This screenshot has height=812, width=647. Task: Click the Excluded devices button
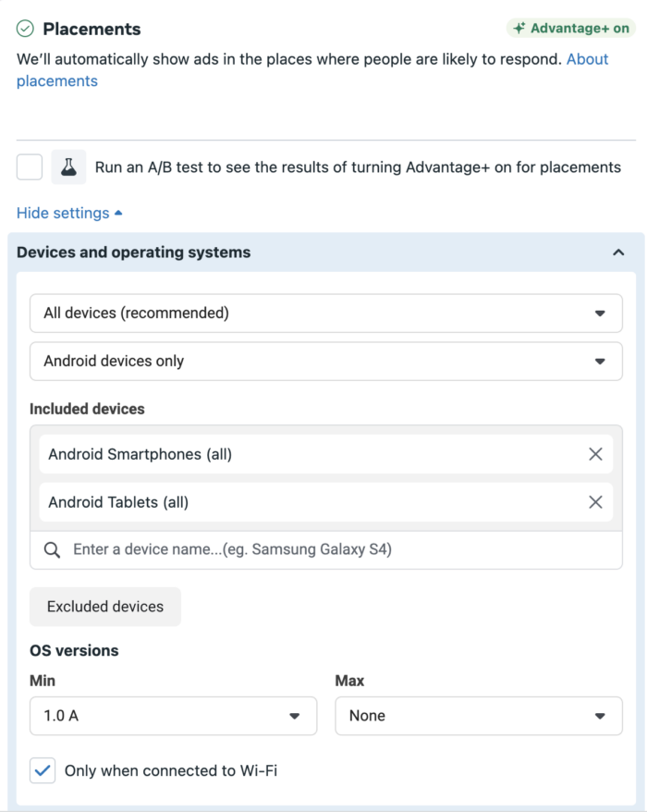click(x=105, y=607)
